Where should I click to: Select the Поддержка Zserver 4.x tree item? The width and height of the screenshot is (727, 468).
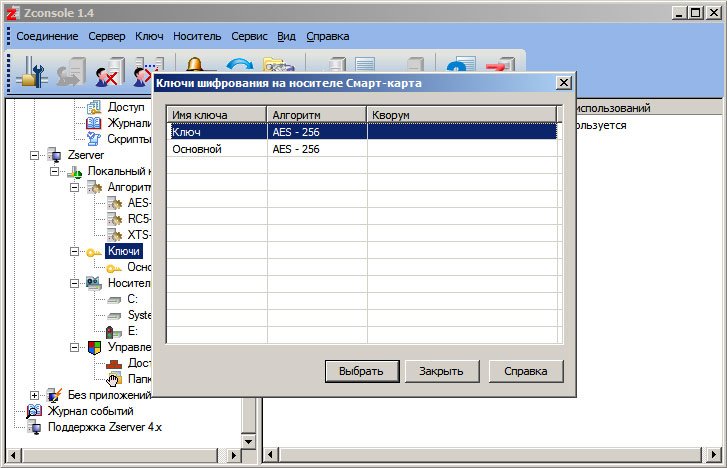105,427
